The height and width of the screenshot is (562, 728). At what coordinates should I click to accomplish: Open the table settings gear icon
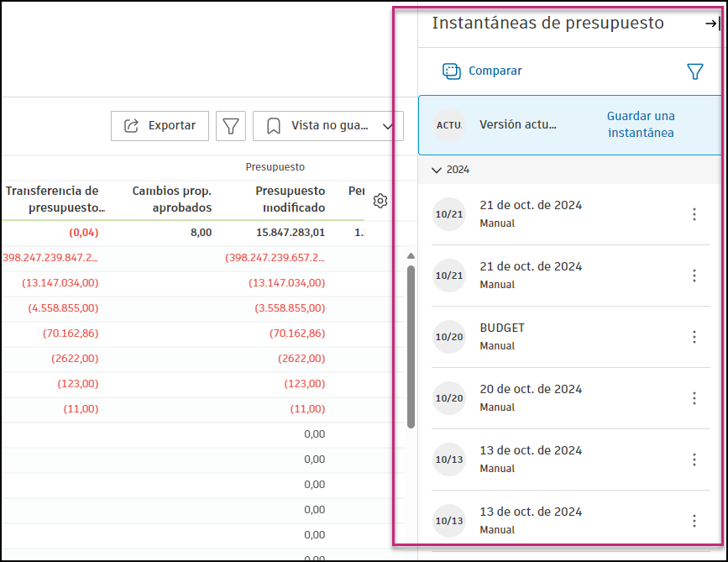(x=380, y=201)
